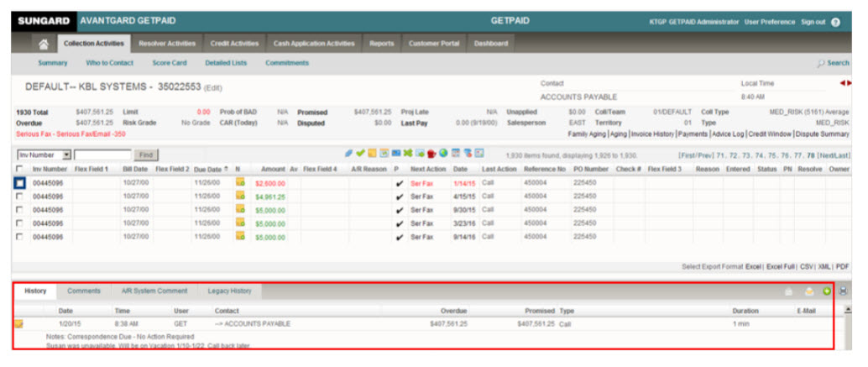Click the globe with phone toolbar icon
868x367 pixels.
[x=443, y=154]
